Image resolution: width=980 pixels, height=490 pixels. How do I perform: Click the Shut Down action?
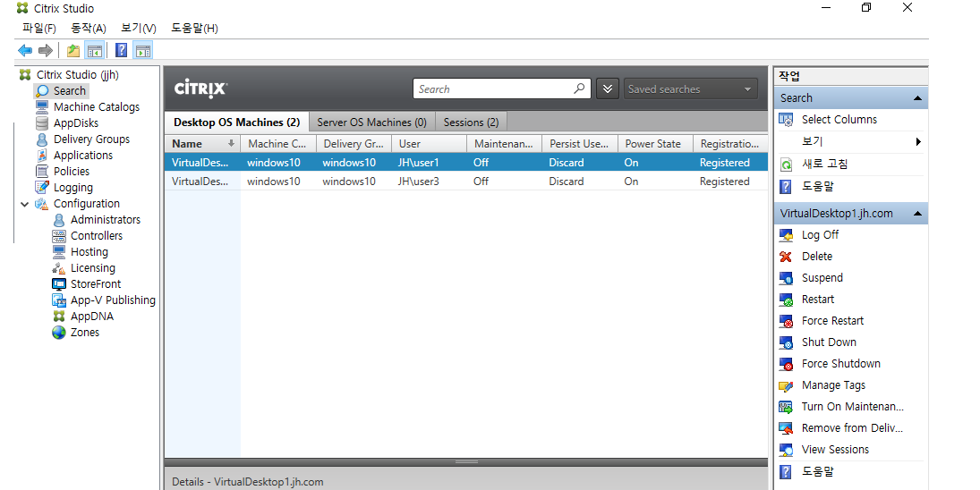pyautogui.click(x=829, y=342)
